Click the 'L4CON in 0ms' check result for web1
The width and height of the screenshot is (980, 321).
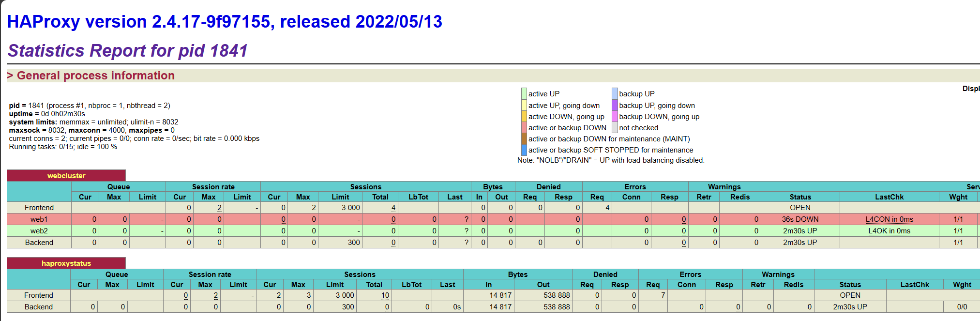tap(889, 219)
